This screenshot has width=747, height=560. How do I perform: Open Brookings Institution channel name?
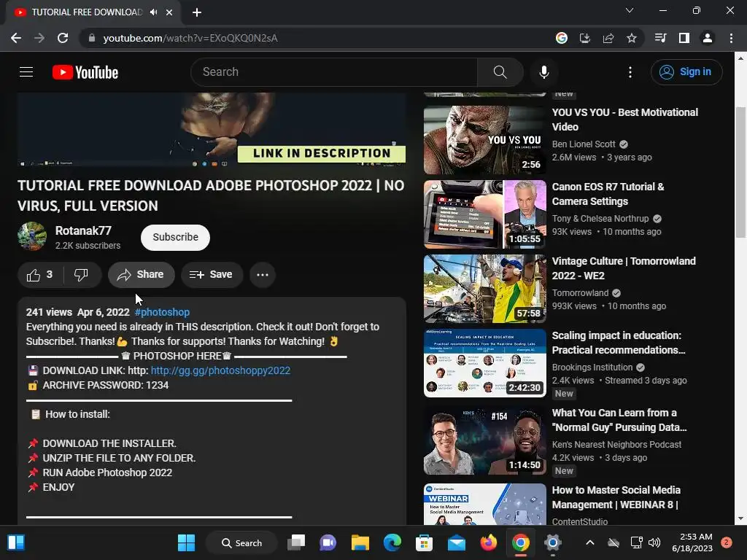pos(592,367)
